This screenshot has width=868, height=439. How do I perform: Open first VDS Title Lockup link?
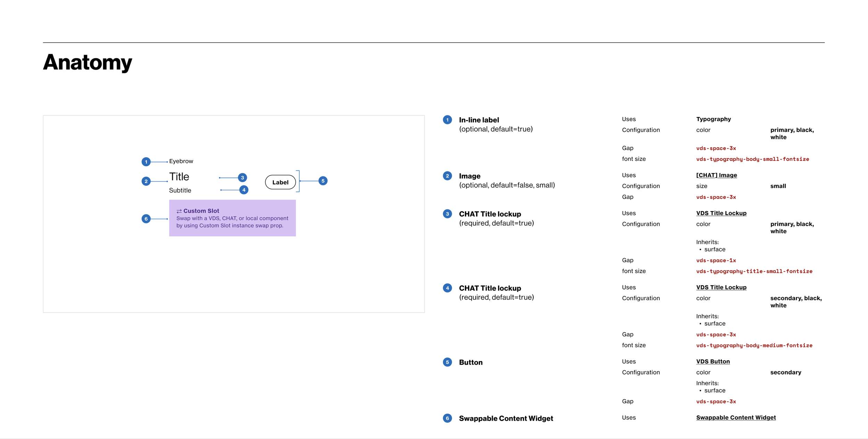[x=721, y=213]
